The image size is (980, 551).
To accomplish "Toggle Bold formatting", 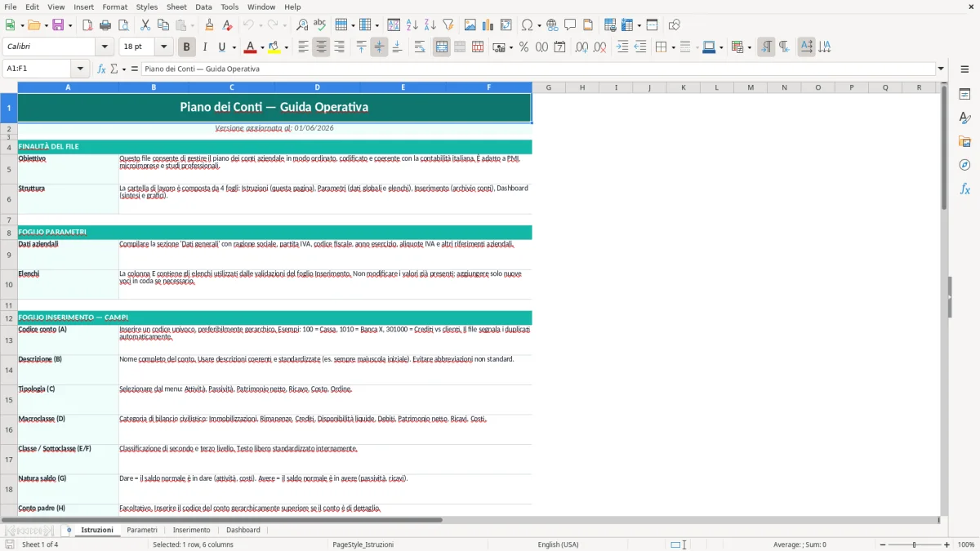I will tap(187, 47).
